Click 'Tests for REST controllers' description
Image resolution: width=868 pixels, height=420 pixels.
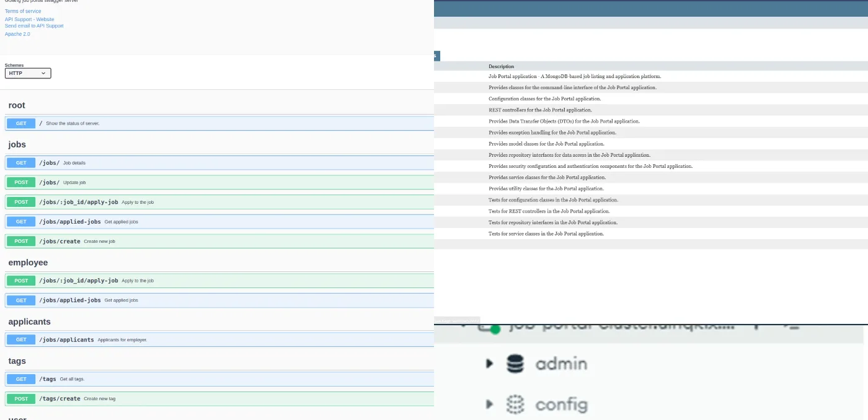(549, 211)
